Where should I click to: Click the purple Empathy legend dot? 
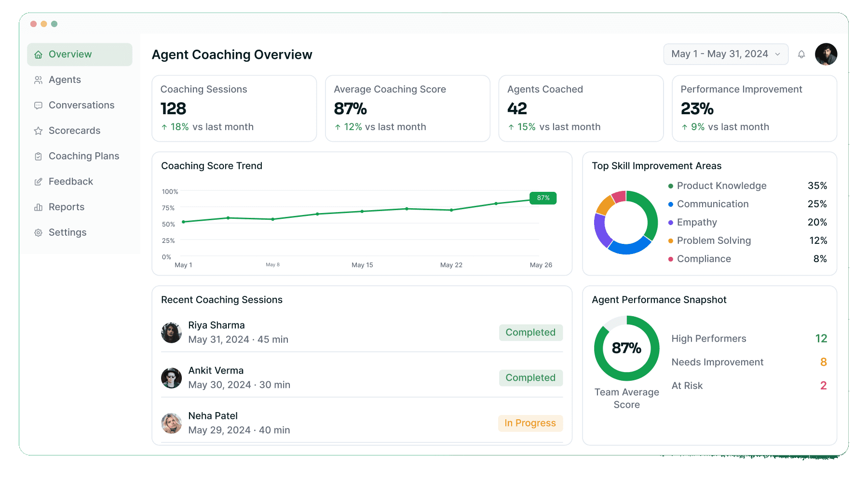point(670,223)
